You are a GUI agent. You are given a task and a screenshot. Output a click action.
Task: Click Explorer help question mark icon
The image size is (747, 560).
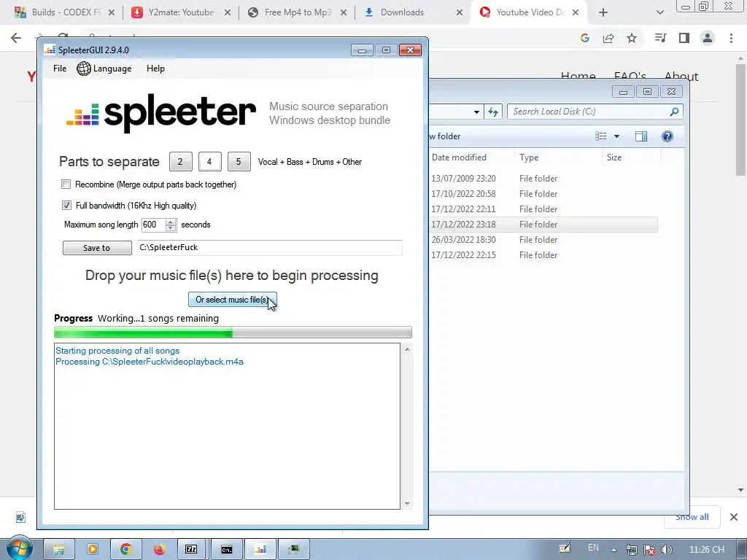tap(667, 136)
